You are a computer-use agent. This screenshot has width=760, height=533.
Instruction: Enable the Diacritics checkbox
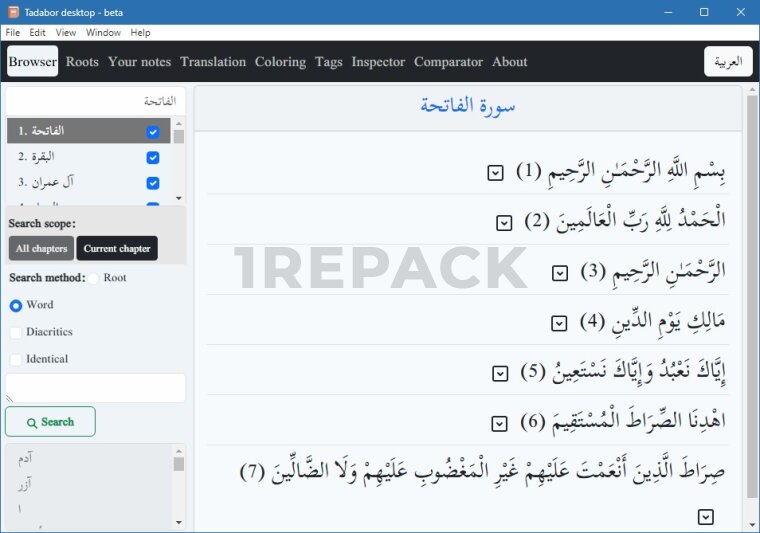coord(16,332)
